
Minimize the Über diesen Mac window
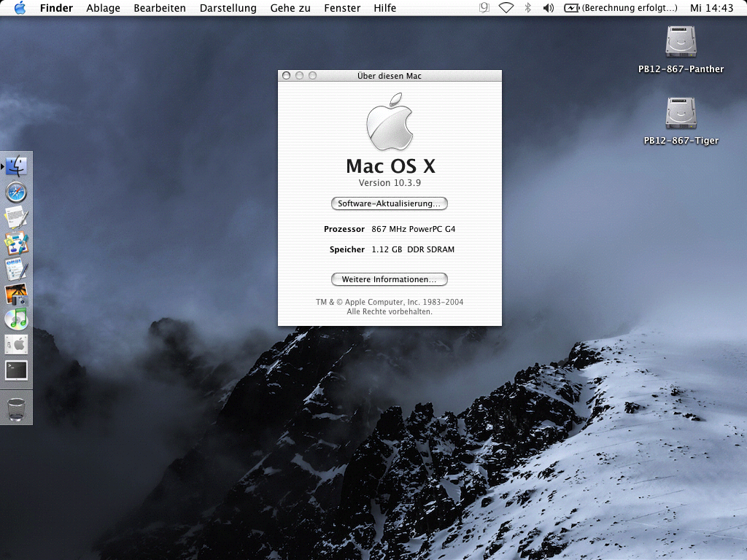pyautogui.click(x=299, y=75)
